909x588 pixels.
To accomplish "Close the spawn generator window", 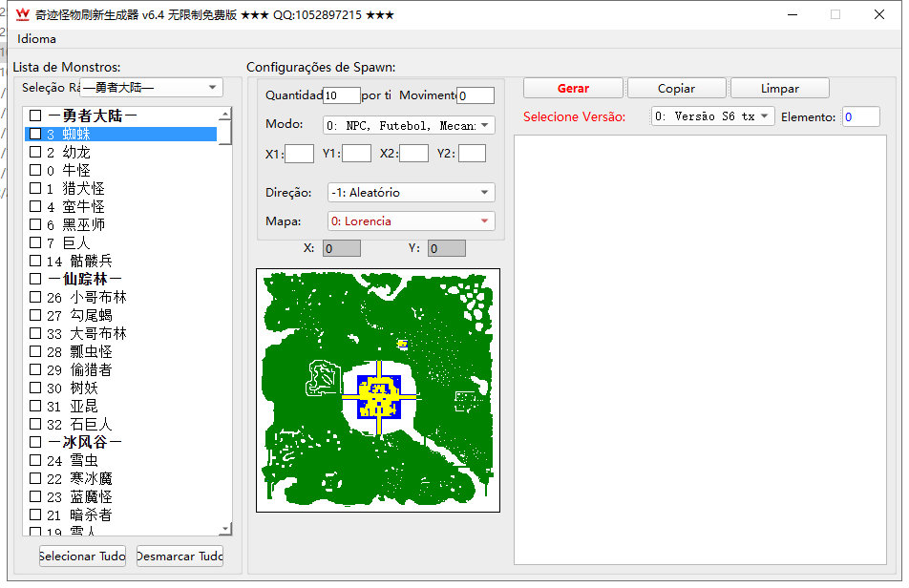I will point(879,14).
